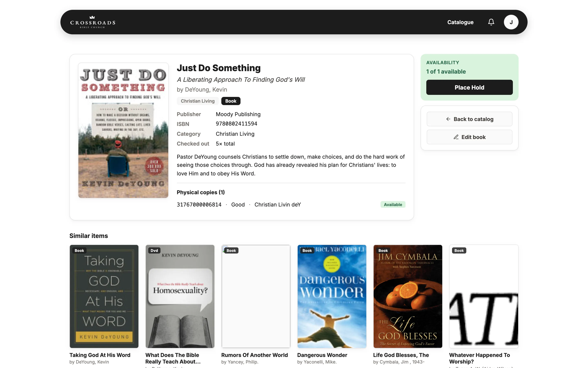Viewport: 588px width, 368px height.
Task: Click the Book badge on Taking God cover
Action: pyautogui.click(x=79, y=250)
